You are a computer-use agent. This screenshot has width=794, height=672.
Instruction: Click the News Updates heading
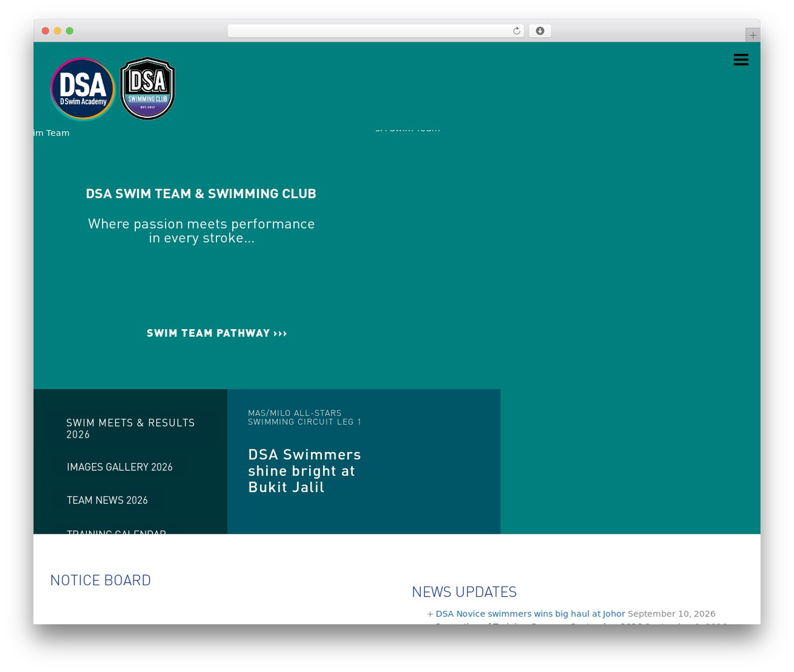tap(464, 592)
